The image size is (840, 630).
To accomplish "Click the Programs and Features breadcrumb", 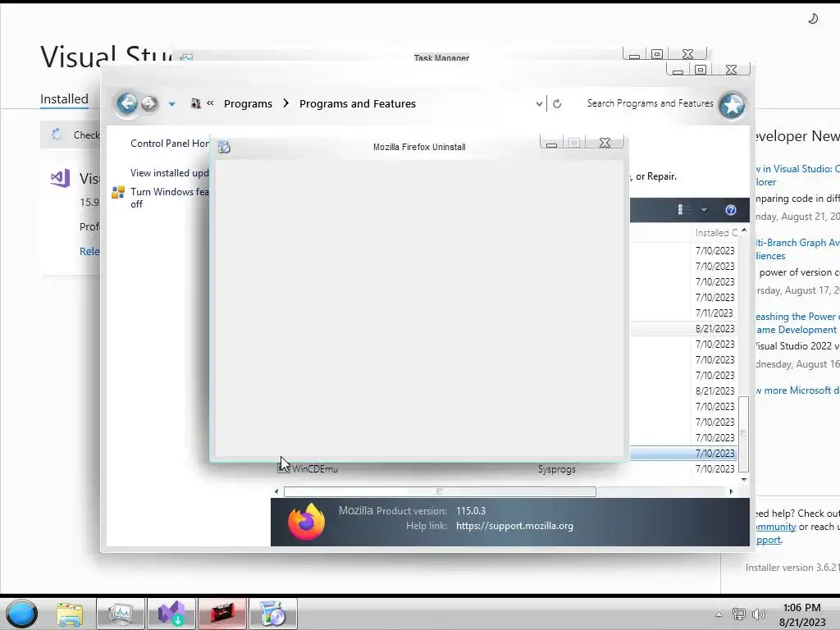I will pos(358,104).
